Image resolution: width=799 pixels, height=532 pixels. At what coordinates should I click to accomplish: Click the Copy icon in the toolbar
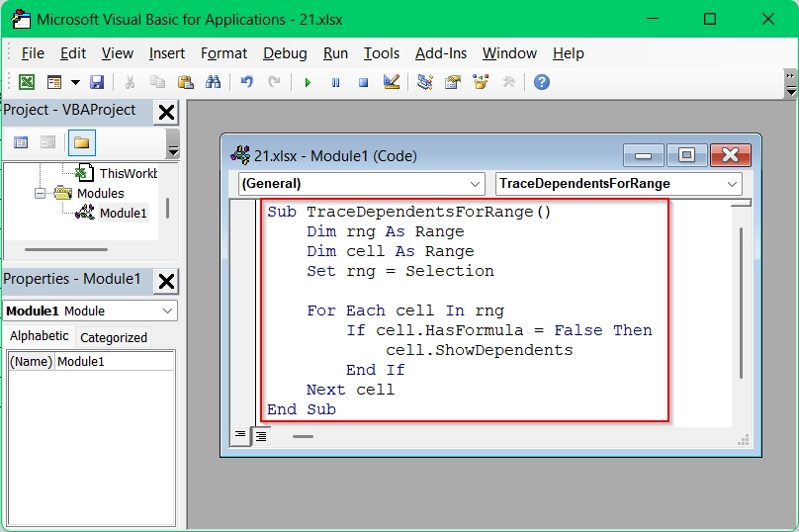pos(157,82)
